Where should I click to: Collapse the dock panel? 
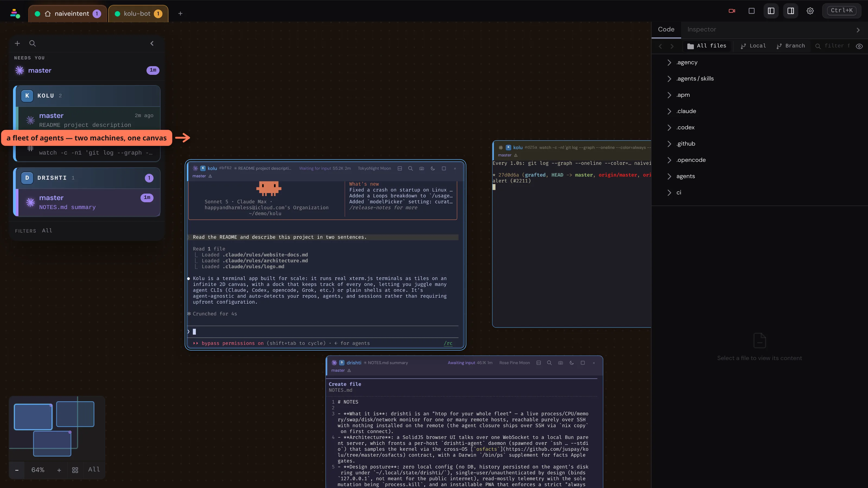click(x=152, y=43)
